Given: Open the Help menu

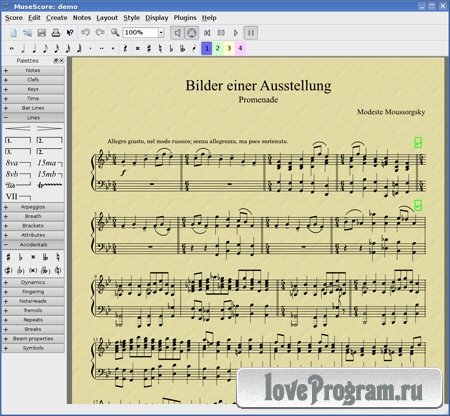Looking at the screenshot, I should tap(209, 18).
